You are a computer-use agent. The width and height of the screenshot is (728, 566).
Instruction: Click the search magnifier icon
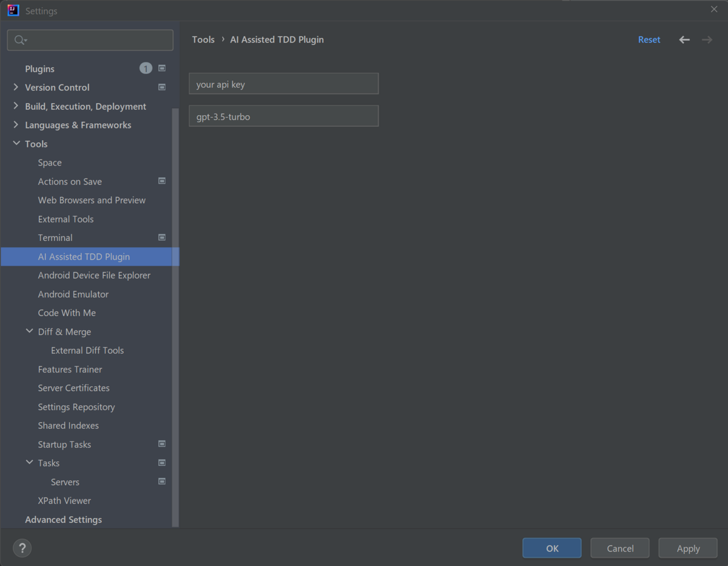[x=20, y=40]
